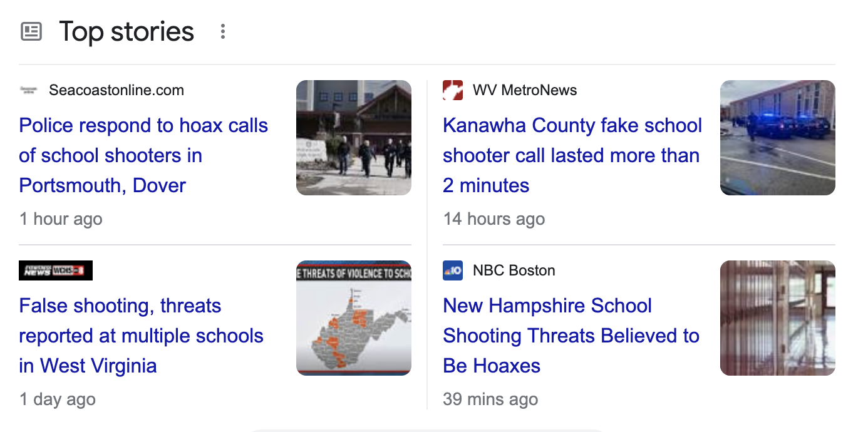The width and height of the screenshot is (868, 432).
Task: Click the newspaper icon beside Top stories
Action: pyautogui.click(x=31, y=31)
